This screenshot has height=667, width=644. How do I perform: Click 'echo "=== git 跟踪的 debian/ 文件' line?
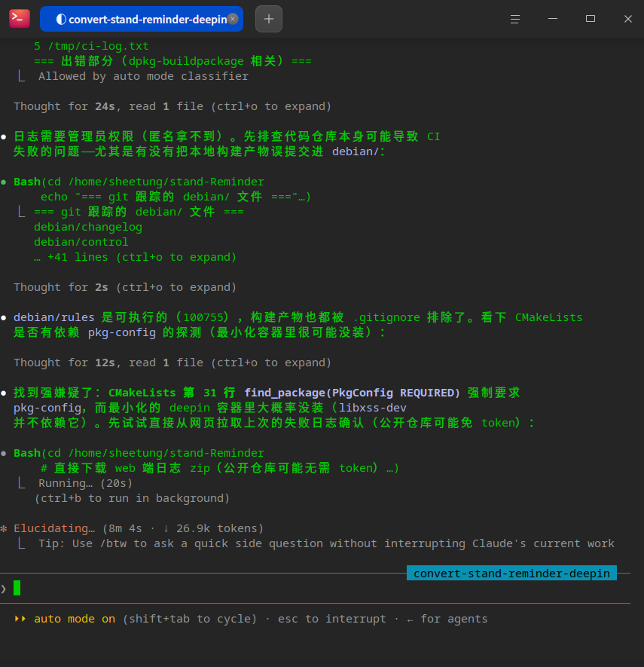(x=175, y=197)
